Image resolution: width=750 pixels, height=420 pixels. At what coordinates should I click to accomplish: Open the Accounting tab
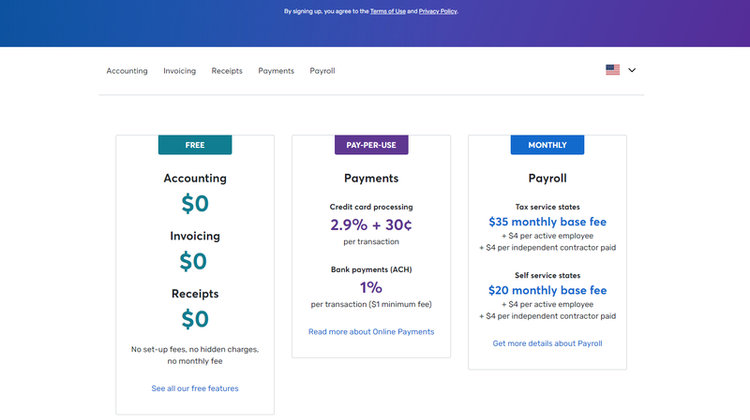(127, 71)
